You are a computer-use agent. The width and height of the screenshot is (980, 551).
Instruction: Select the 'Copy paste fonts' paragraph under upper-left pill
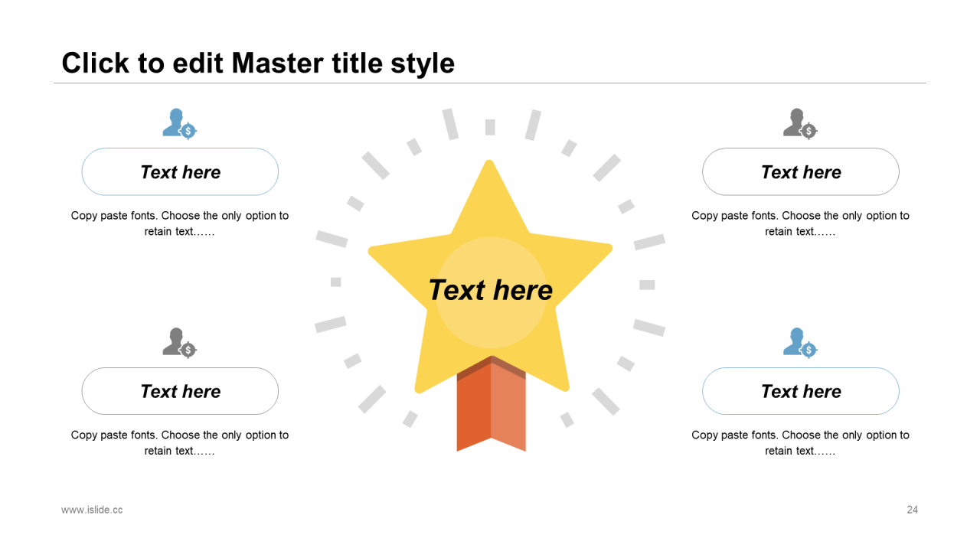pos(180,223)
